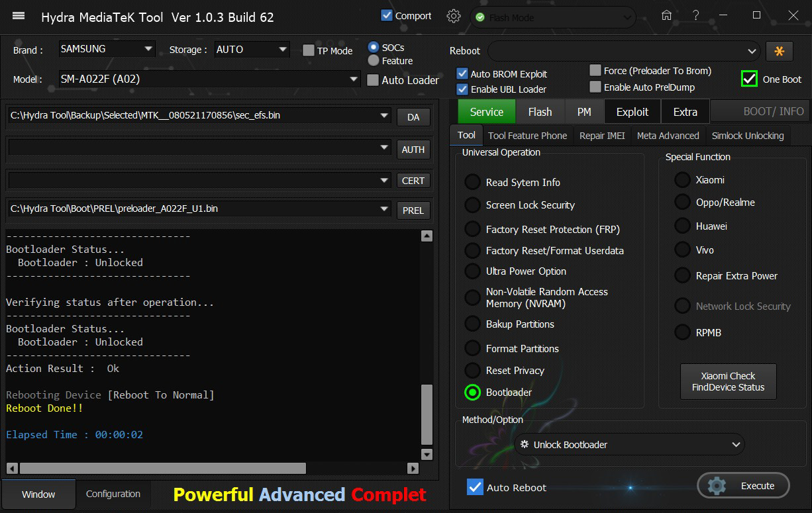Uncheck the Auto Reboot option

tap(475, 487)
